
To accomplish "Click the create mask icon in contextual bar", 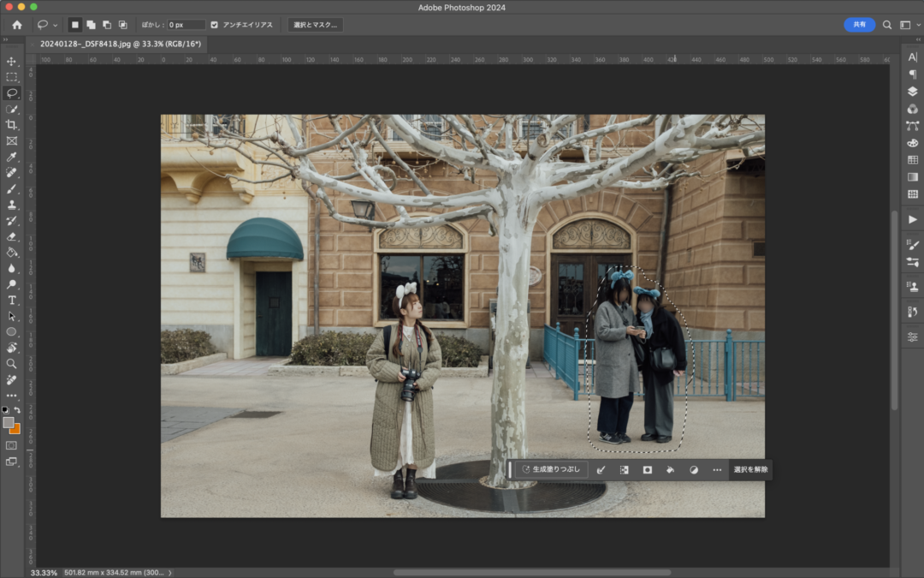I will point(648,469).
